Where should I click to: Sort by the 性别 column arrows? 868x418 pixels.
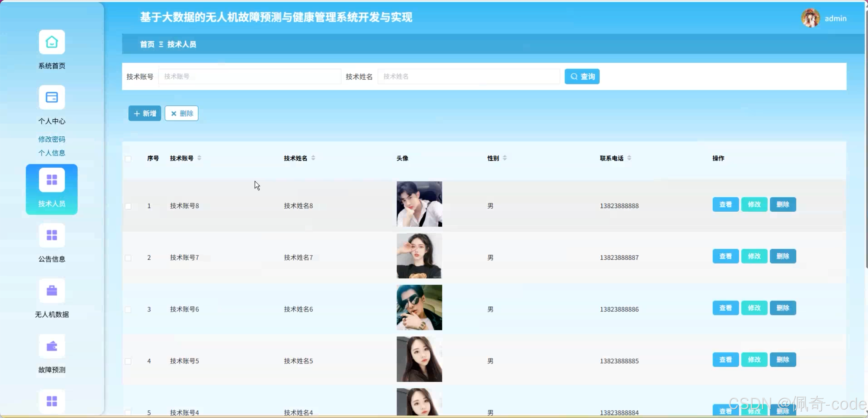click(x=505, y=158)
